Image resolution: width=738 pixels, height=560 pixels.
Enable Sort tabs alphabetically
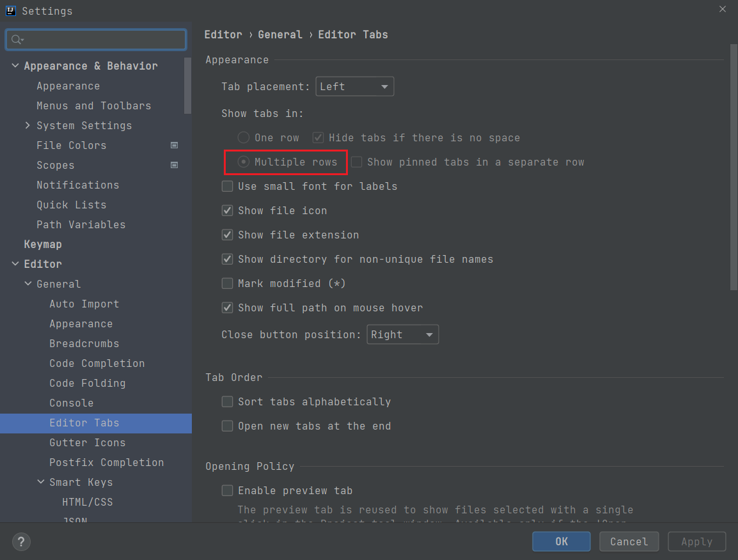point(227,401)
